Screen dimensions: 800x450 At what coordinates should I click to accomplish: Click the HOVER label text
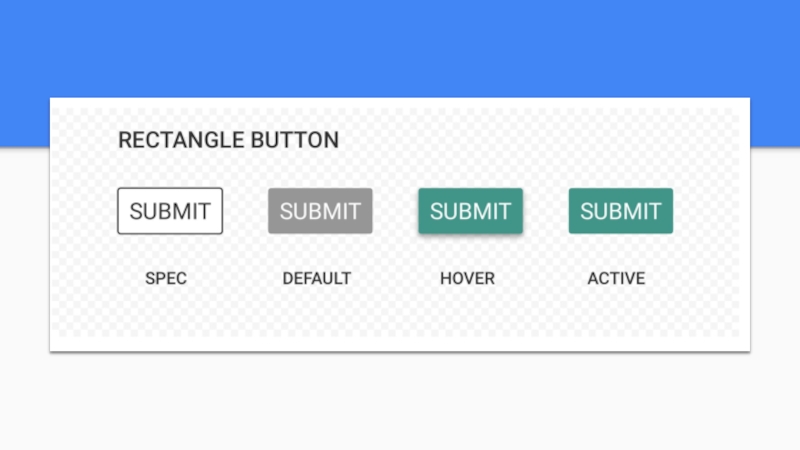click(x=467, y=278)
